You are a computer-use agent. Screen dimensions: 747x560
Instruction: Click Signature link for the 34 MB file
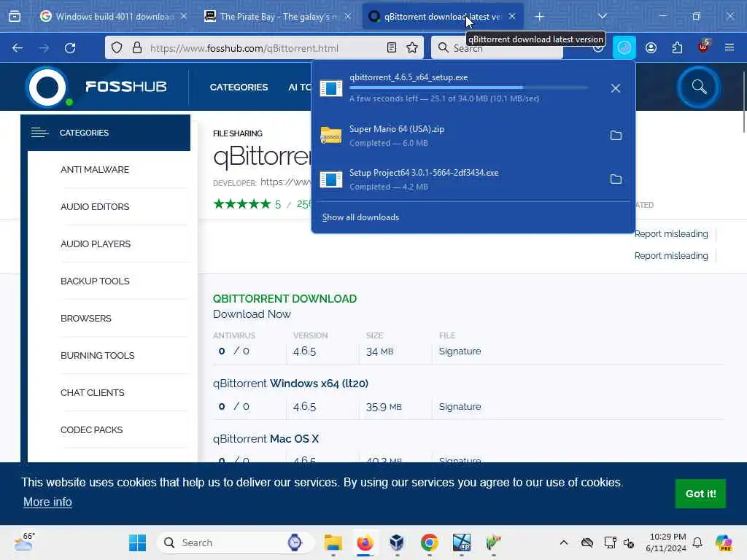pos(460,351)
